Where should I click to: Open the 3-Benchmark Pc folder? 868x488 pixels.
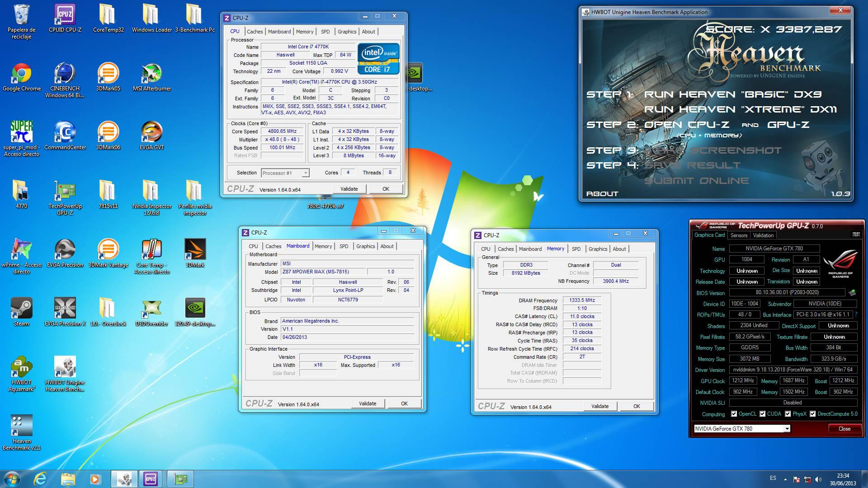pos(195,19)
